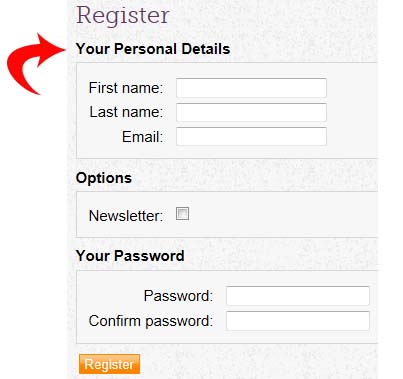
Task: Click the First name label text
Action: (126, 88)
